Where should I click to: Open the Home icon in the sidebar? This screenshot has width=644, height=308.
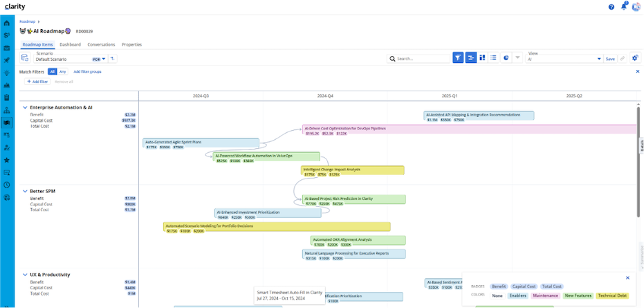[x=7, y=23]
